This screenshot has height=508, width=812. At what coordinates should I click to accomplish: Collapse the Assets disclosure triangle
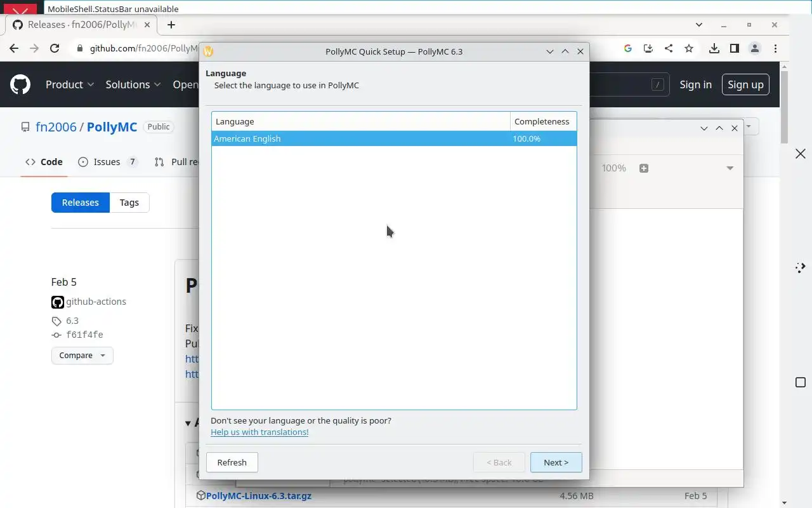pyautogui.click(x=188, y=423)
